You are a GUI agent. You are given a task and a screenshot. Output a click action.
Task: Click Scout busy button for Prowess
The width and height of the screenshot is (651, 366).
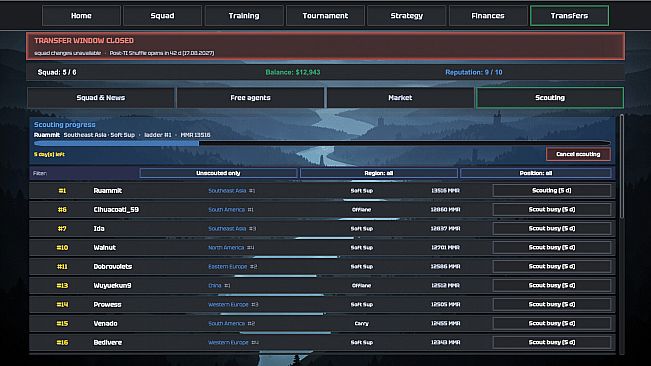(552, 305)
